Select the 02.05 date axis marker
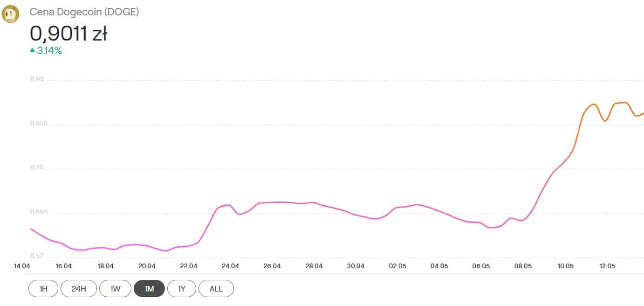The height and width of the screenshot is (306, 644). point(397,266)
